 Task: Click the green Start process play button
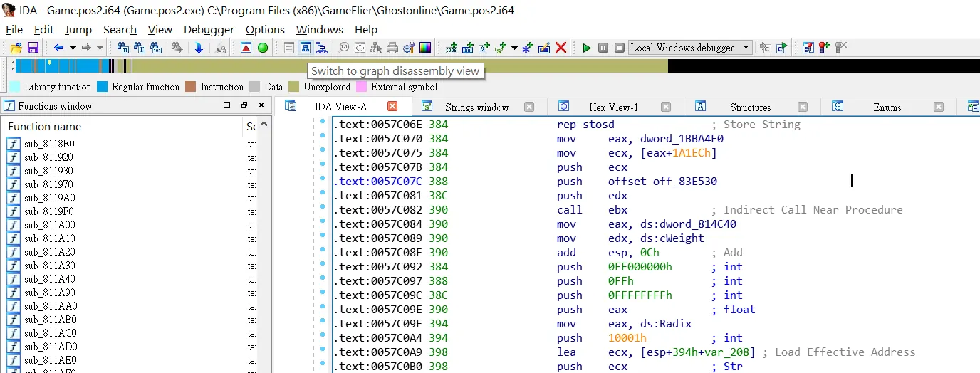tap(587, 48)
